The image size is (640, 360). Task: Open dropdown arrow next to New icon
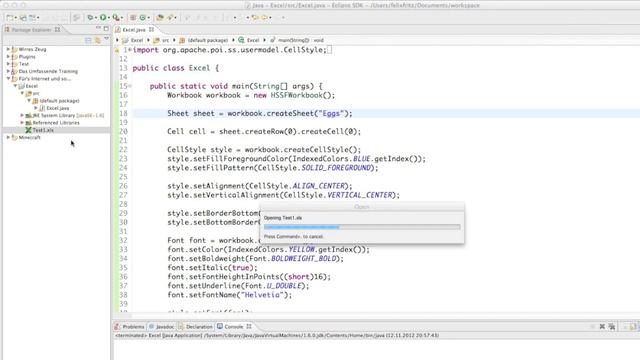[16, 18]
